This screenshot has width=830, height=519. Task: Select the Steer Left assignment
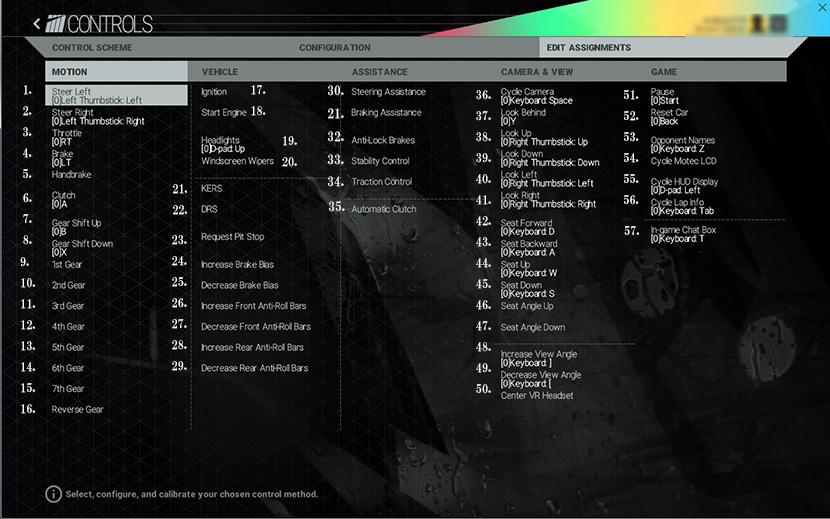[97, 96]
